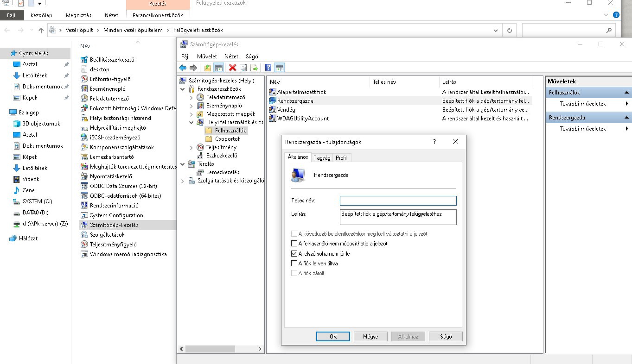This screenshot has width=632, height=364.
Task: Select Erőforrás-figyelő in File Explorer list
Action: pos(110,79)
